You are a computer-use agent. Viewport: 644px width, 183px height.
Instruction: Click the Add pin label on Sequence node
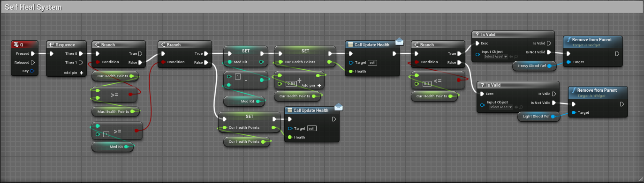(x=70, y=73)
